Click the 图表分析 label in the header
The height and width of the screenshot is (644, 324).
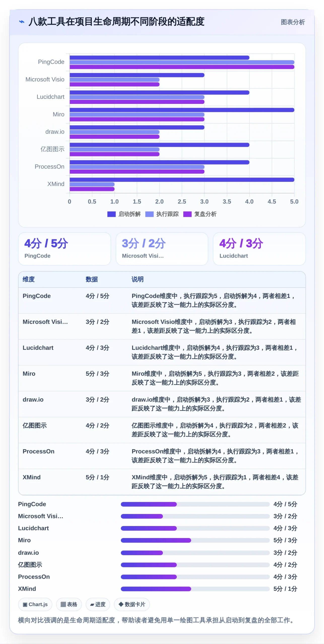[293, 22]
